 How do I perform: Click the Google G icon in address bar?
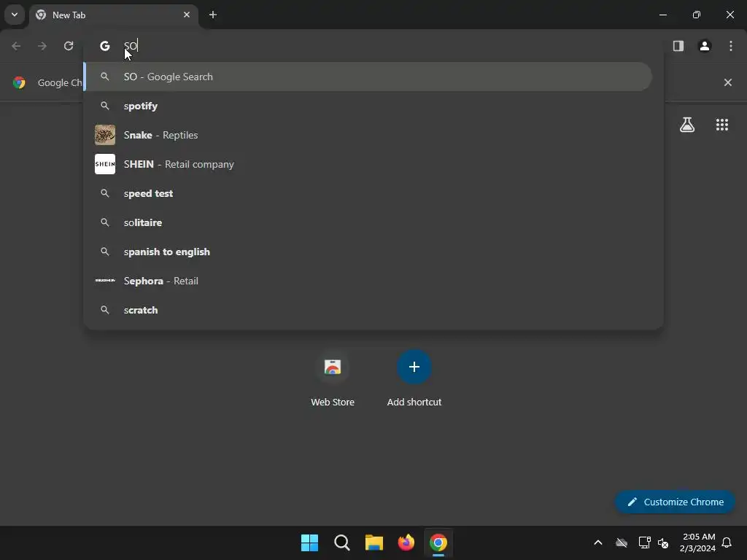(105, 46)
